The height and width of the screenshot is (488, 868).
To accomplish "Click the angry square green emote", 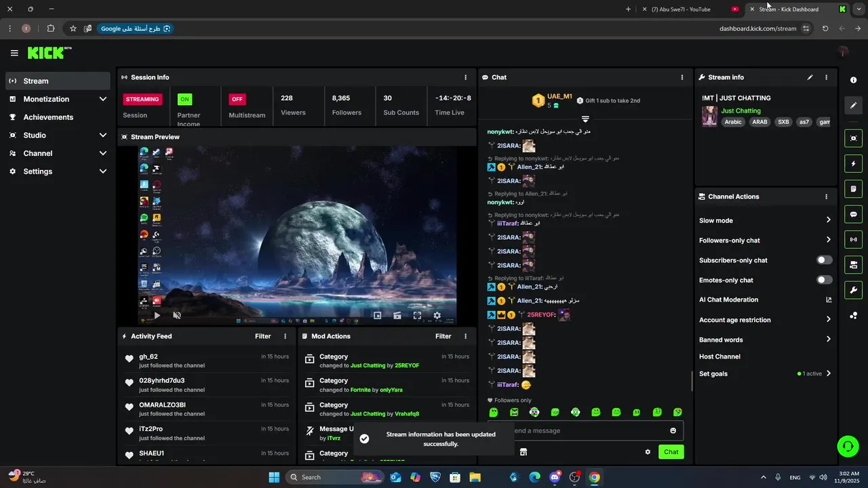I will pyautogui.click(x=514, y=412).
